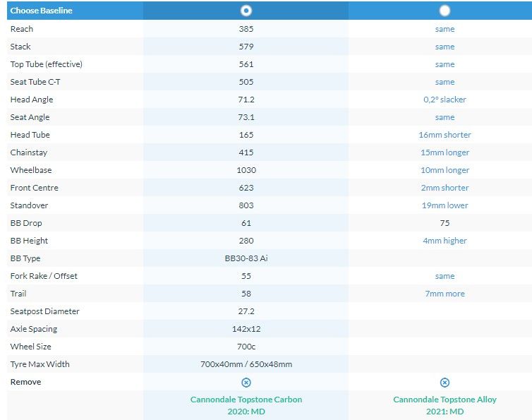Click the '0.2° slacker' head angle difference
The width and height of the screenshot is (532, 420).
coord(445,100)
